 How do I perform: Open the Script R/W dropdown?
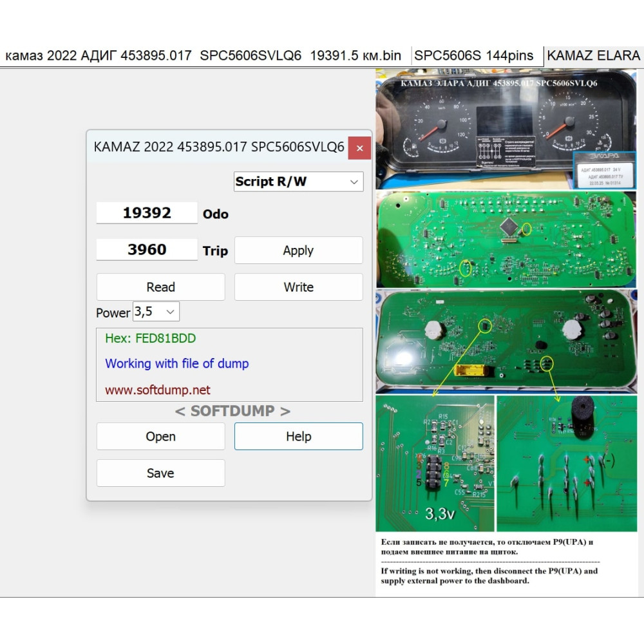pyautogui.click(x=299, y=182)
